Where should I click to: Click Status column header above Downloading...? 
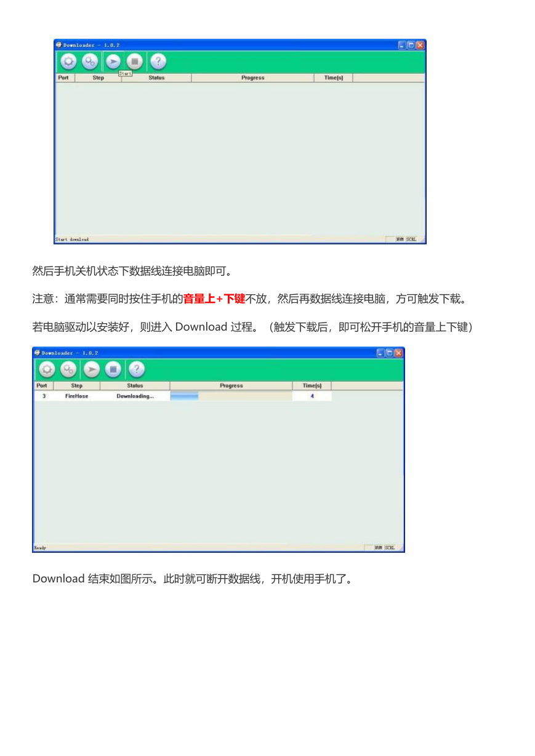135,386
